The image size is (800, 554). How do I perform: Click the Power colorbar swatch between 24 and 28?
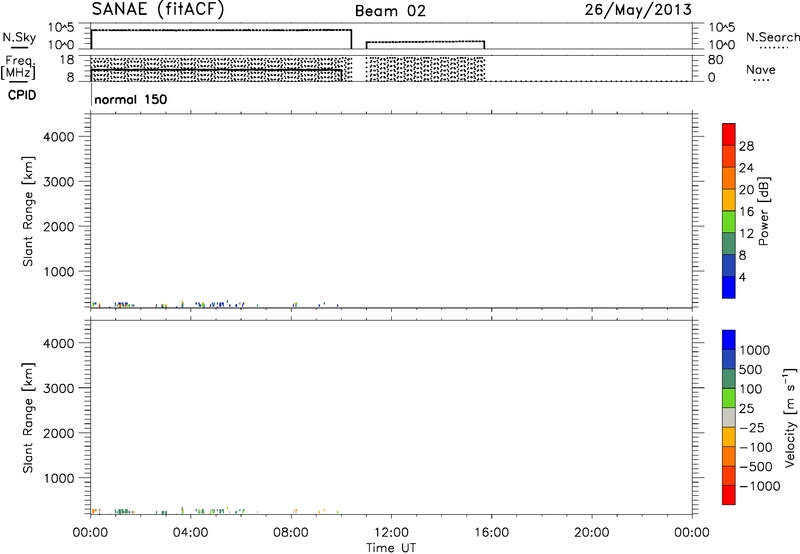(729, 156)
